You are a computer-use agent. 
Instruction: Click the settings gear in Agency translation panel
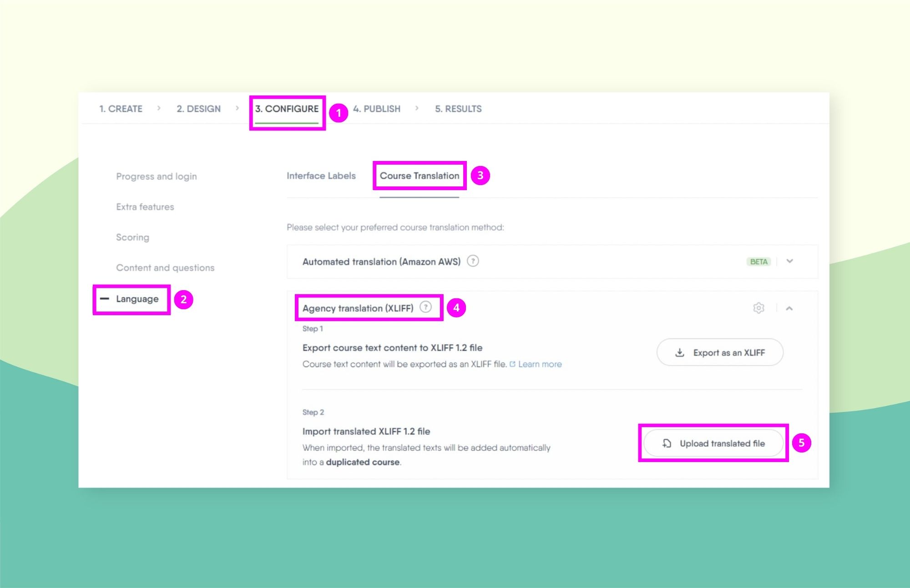tap(758, 308)
